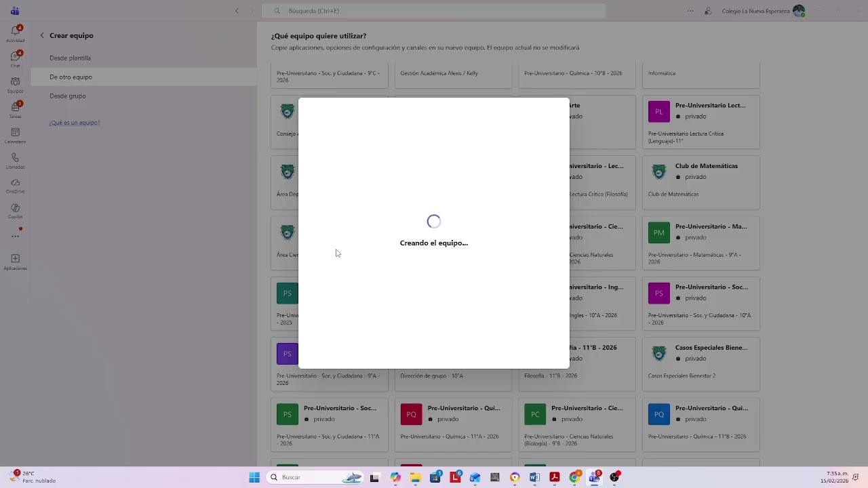Navigate back with the title bar arrow
The image size is (868, 488).
tap(237, 11)
